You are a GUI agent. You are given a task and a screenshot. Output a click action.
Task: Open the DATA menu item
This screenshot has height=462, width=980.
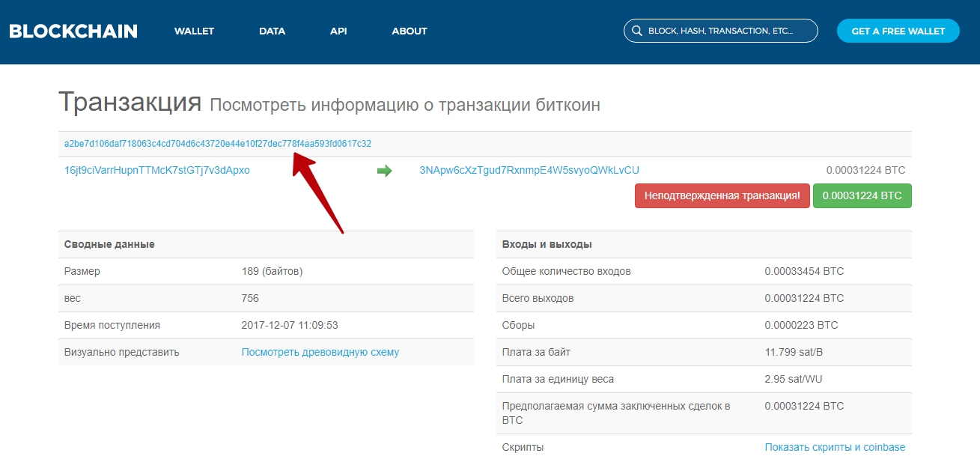[272, 31]
